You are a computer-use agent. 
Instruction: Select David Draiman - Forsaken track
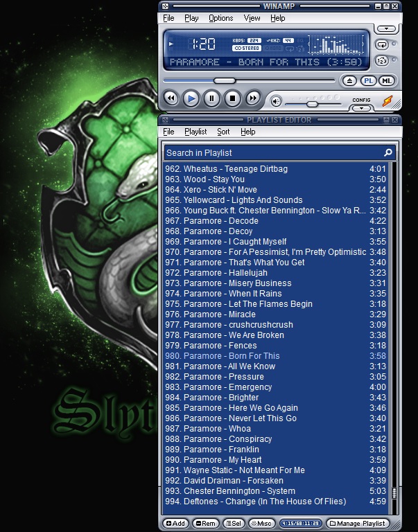pyautogui.click(x=275, y=481)
